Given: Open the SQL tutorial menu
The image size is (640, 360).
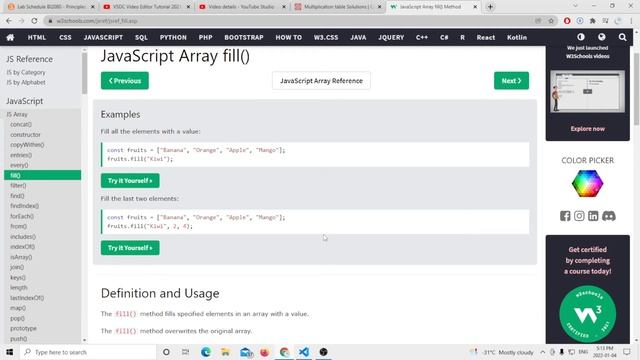Looking at the screenshot, I should point(141,37).
